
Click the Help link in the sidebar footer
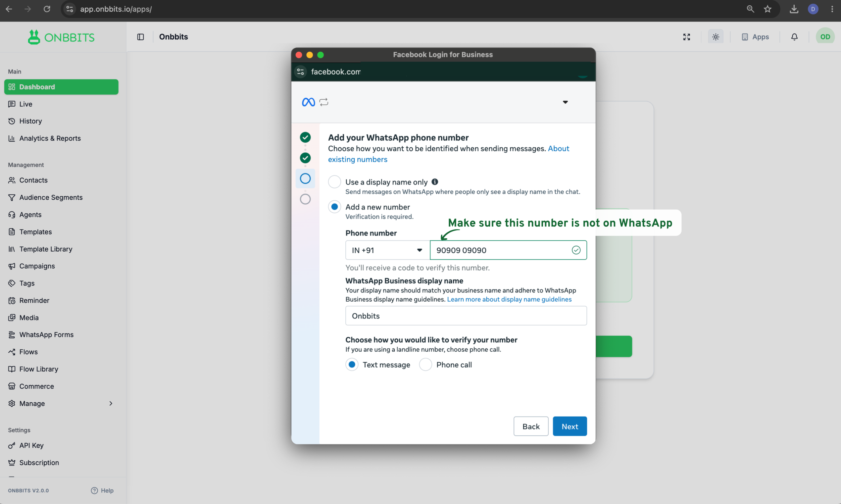(102, 490)
